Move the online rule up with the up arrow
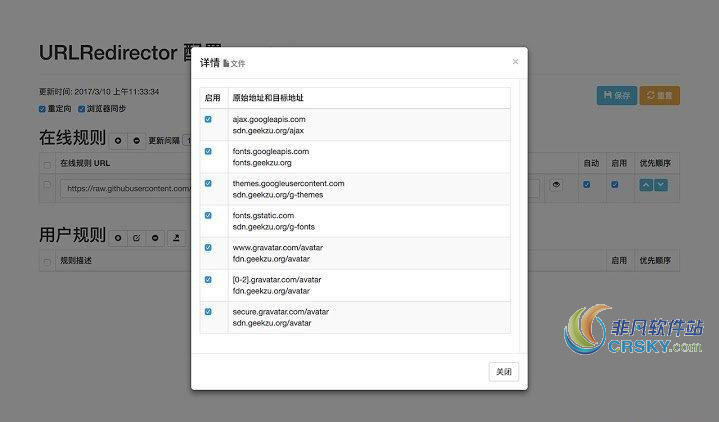Viewport: 719px width, 422px height. click(x=646, y=185)
